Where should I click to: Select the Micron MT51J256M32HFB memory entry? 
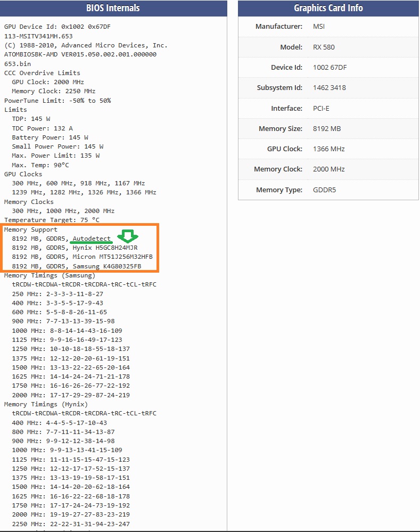(82, 257)
